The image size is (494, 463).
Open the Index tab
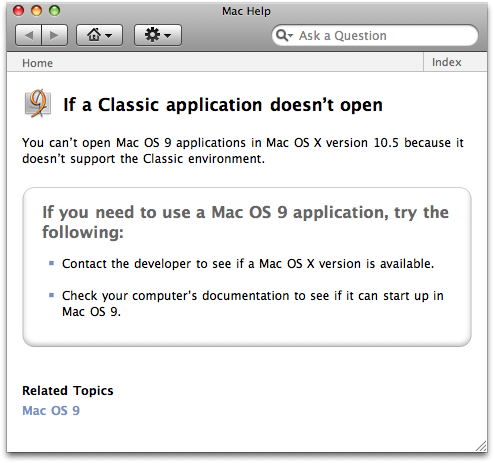(x=447, y=62)
